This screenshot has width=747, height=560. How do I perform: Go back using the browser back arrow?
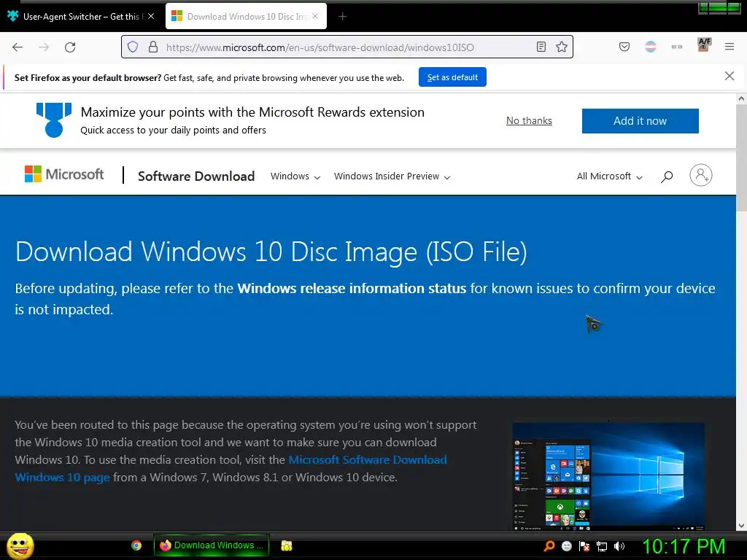(x=18, y=47)
